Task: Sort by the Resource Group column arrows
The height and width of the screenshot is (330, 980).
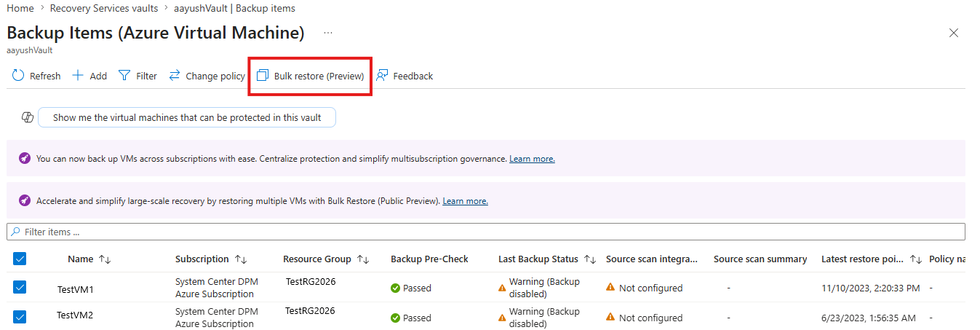Action: point(364,259)
